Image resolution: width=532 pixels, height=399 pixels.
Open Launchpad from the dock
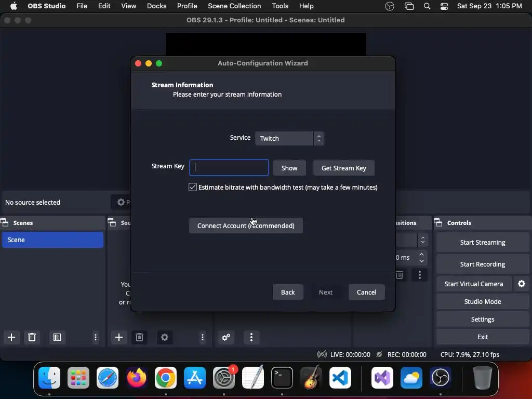point(78,378)
